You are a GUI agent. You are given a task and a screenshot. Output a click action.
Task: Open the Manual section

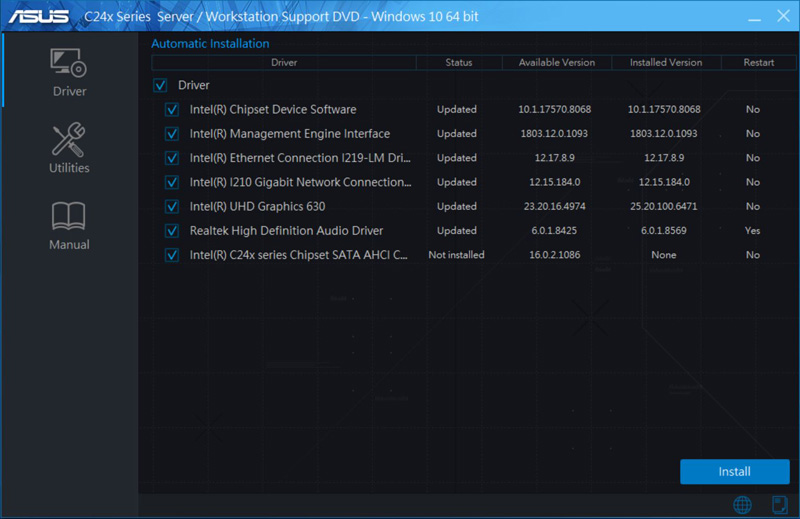[x=69, y=226]
